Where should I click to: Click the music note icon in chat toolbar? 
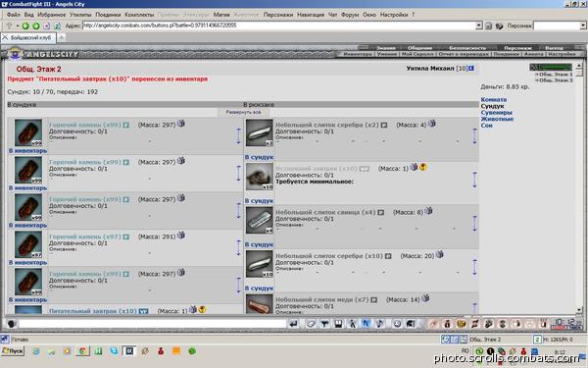(x=380, y=323)
